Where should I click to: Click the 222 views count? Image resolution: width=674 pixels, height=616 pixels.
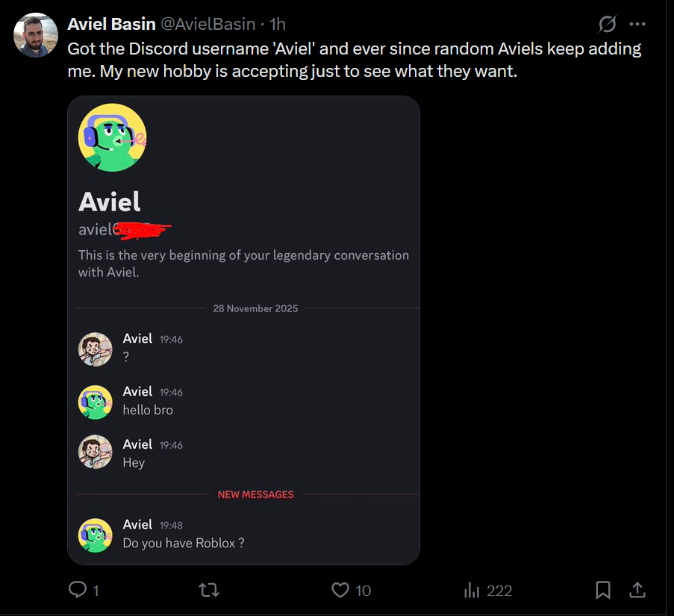499,591
